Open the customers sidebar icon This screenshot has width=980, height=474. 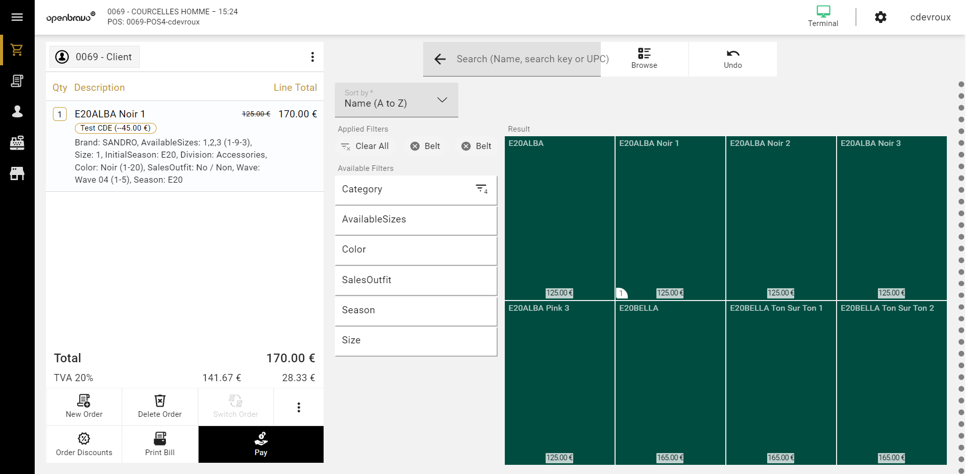(17, 112)
